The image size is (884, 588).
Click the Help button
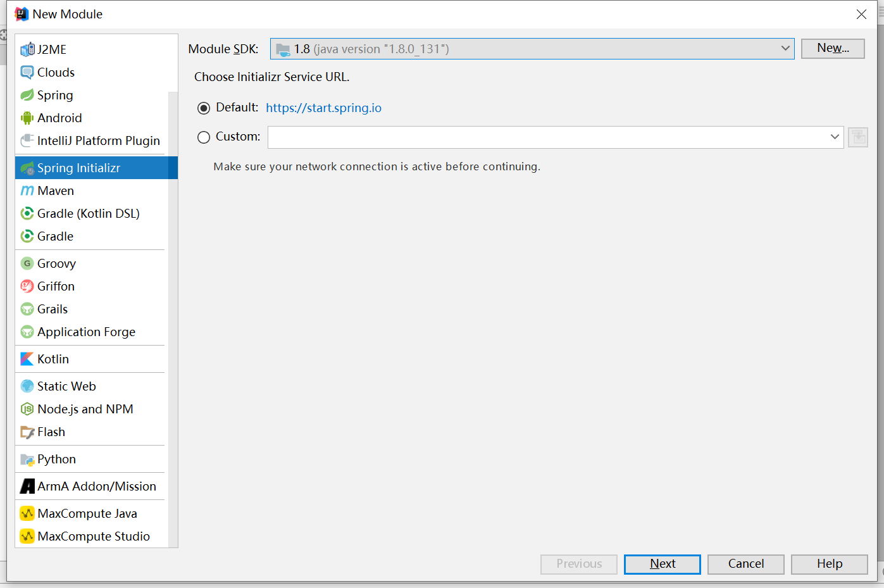click(830, 564)
